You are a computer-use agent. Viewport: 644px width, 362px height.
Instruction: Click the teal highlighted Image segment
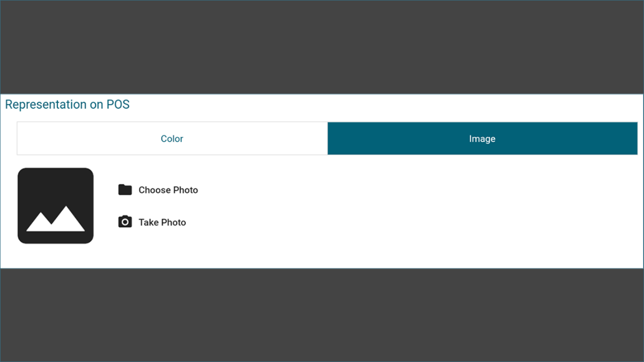coord(482,138)
